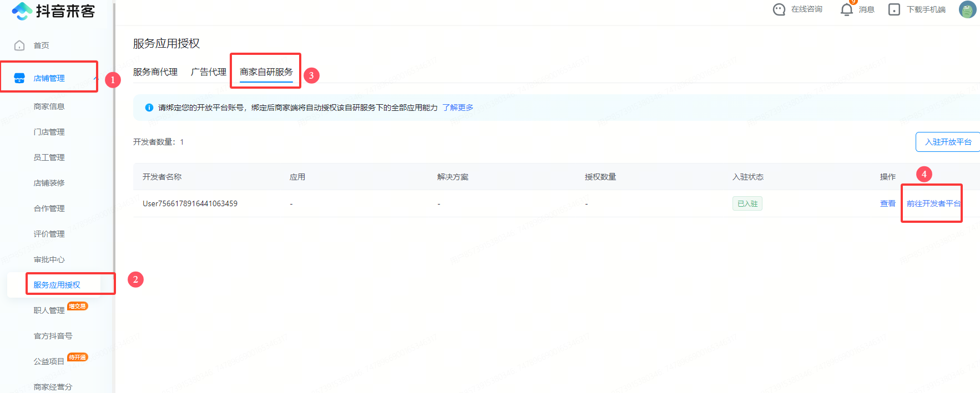The width and height of the screenshot is (980, 393).
Task: Click the 下载手机端 phone icon
Action: click(x=894, y=9)
